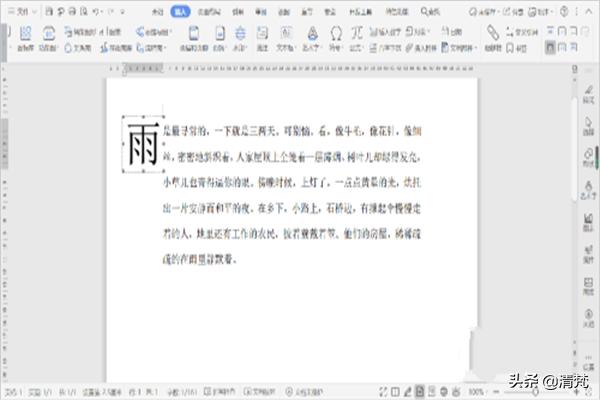Switch to outline view in status bar
The height and width of the screenshot is (400, 600).
point(432,392)
